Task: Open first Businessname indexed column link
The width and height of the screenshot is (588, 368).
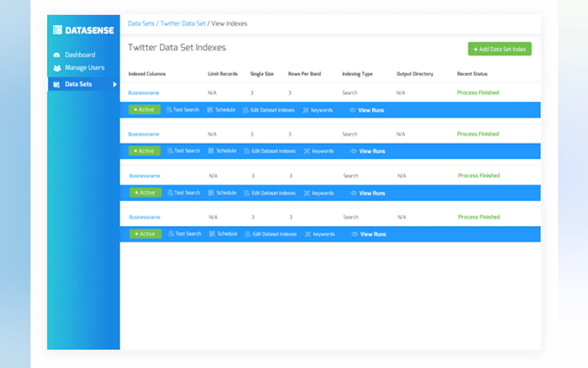Action: coord(144,93)
